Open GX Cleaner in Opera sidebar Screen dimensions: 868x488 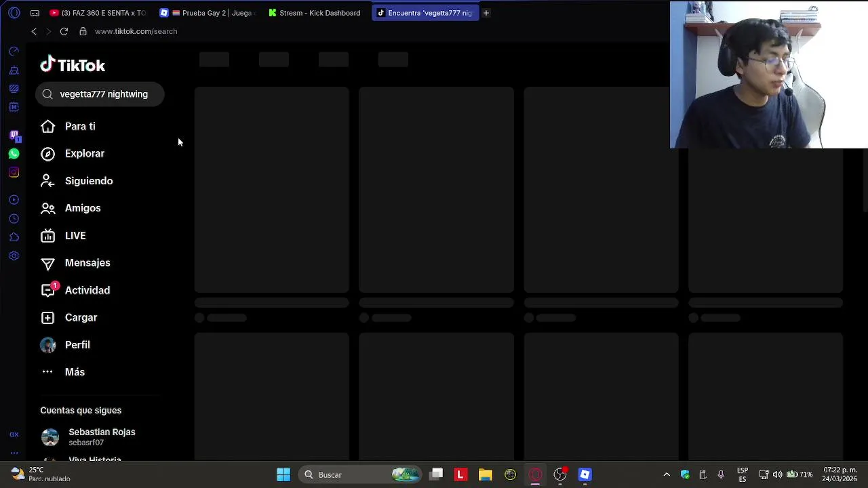coord(14,70)
